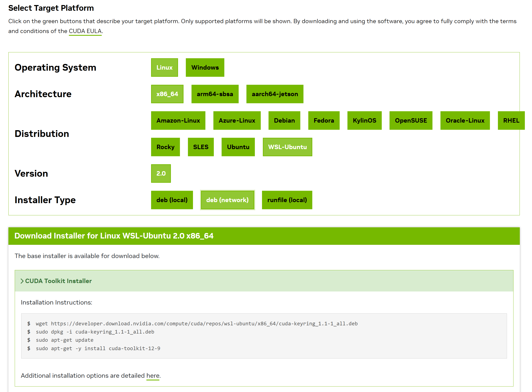
Task: Open additional installation options 'here' link
Action: point(153,375)
